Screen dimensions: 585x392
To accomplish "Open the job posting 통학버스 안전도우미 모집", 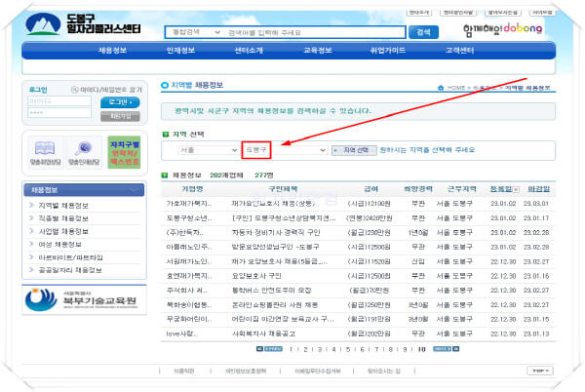I will coord(272,291).
